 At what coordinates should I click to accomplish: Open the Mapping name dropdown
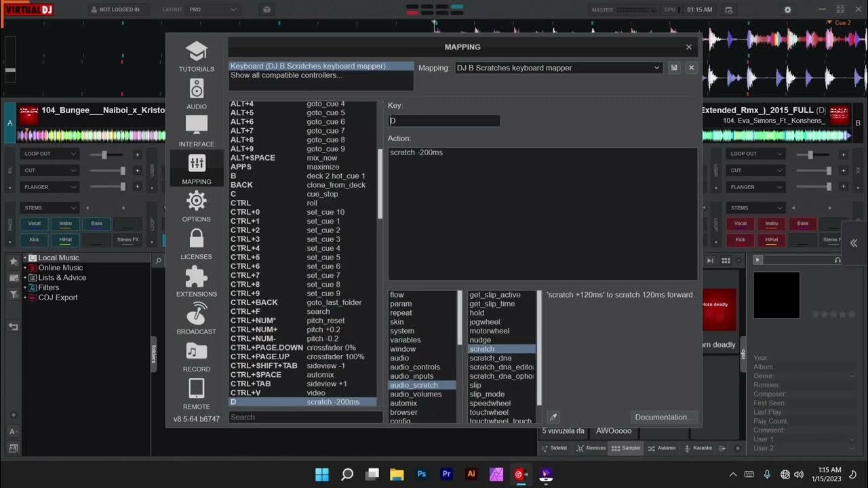coord(559,68)
